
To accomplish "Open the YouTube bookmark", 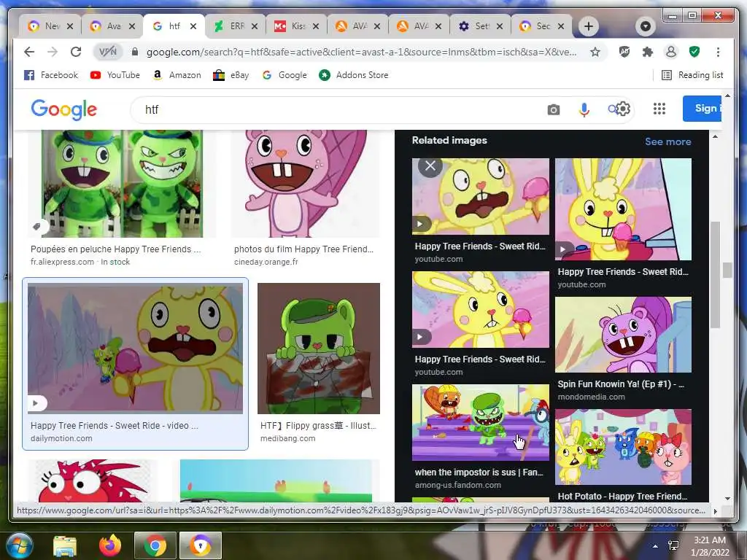I will click(x=115, y=75).
